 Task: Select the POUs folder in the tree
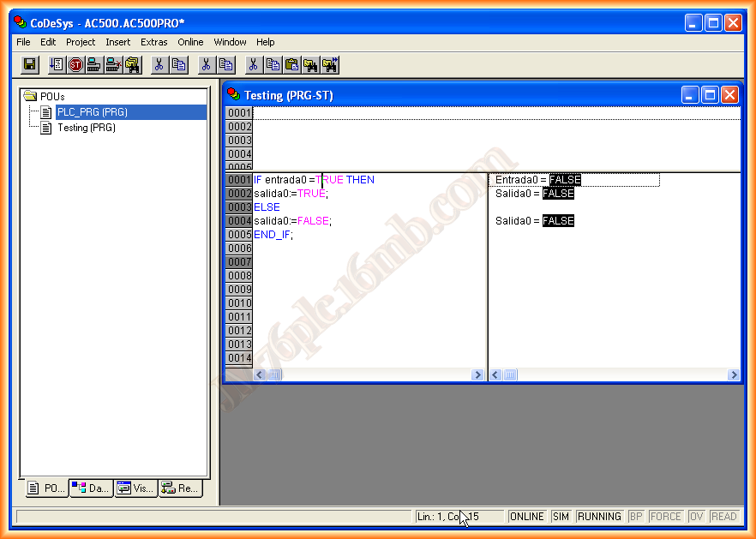click(x=52, y=97)
